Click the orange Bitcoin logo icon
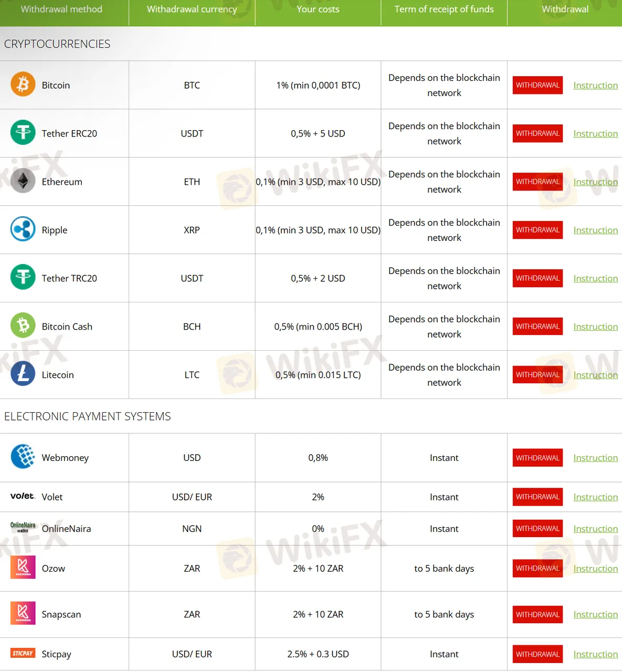Image resolution: width=622 pixels, height=672 pixels. coord(23,85)
